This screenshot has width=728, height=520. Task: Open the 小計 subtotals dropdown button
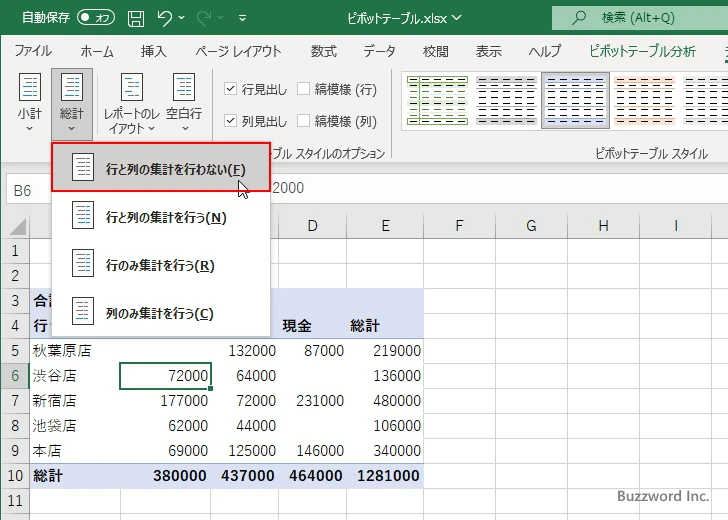pyautogui.click(x=30, y=103)
